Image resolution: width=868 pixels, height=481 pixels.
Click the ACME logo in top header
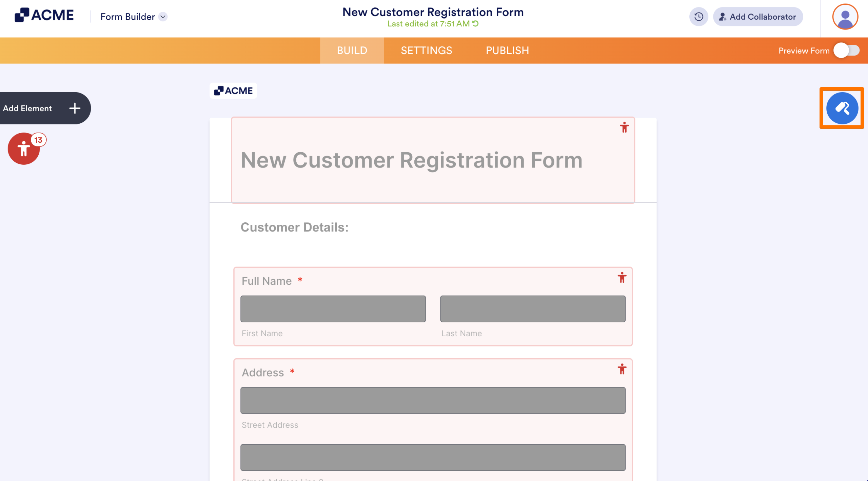[44, 15]
